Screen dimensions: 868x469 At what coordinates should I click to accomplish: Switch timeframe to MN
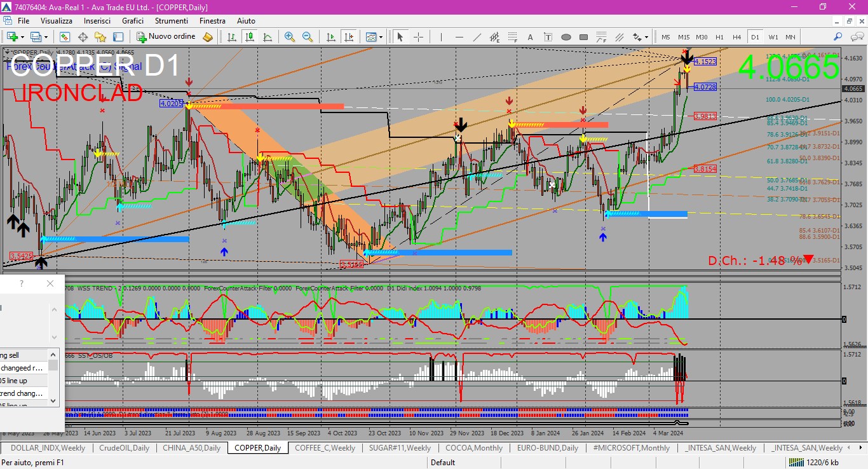point(790,37)
